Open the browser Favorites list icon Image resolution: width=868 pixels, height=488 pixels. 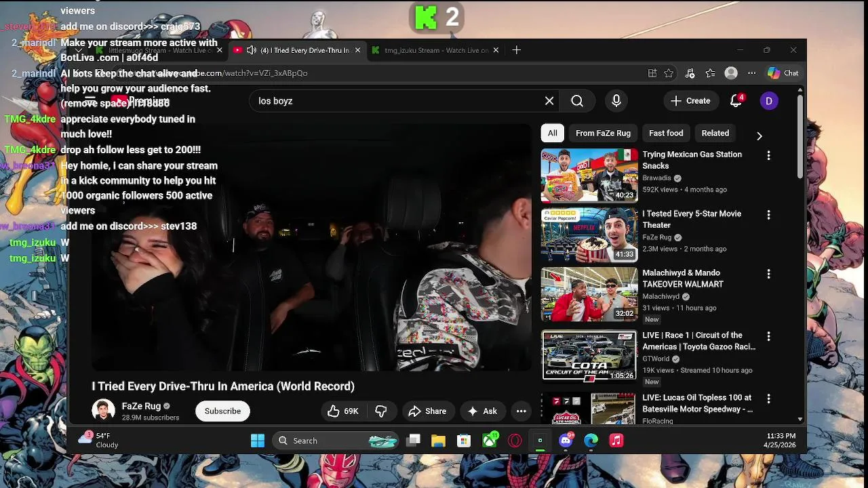pyautogui.click(x=711, y=73)
